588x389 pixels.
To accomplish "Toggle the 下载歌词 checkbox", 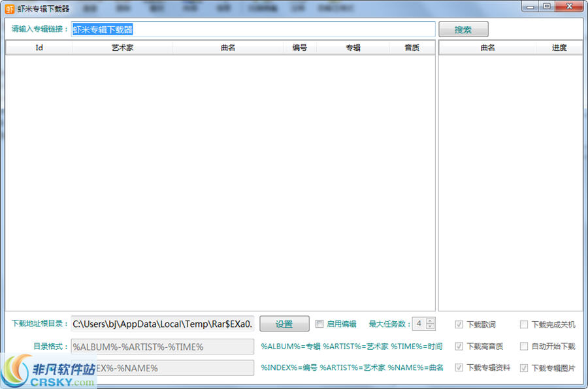I will pos(459,324).
